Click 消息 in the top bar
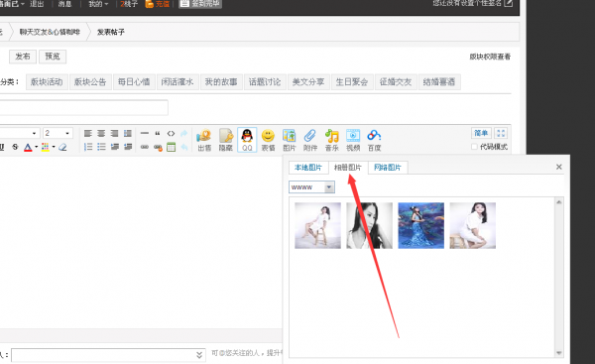This screenshot has height=364, width=595. click(64, 4)
